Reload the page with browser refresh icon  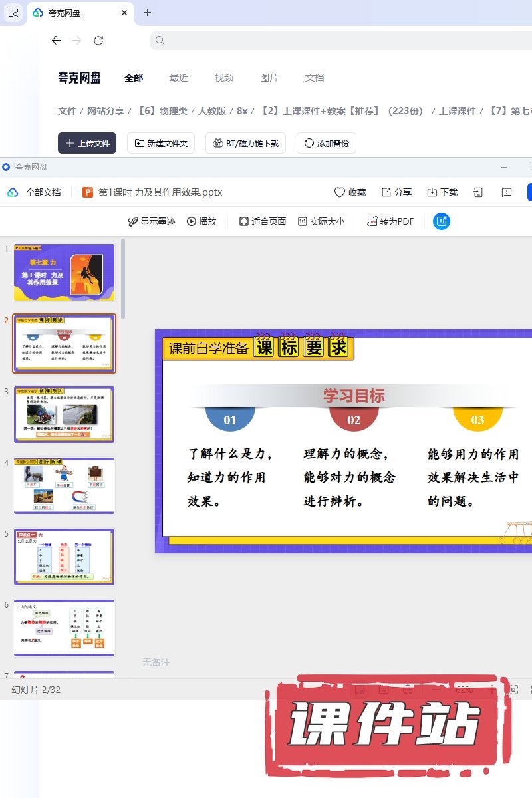point(98,41)
